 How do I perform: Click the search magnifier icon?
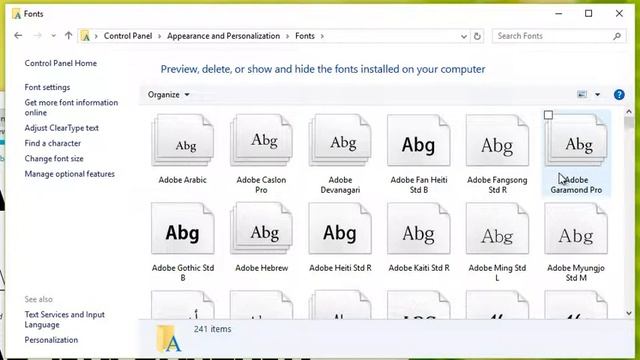tap(617, 36)
